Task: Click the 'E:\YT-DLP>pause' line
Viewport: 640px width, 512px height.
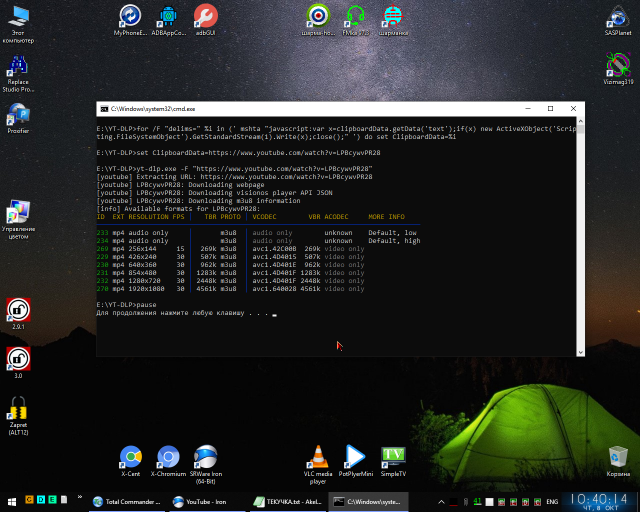Action: click(x=127, y=305)
